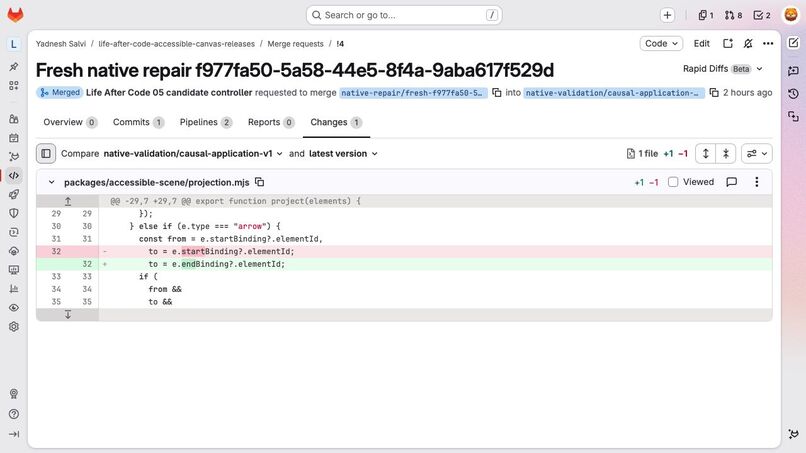This screenshot has height=453, width=806.
Task: Open the Manage section icon in sidebar
Action: [x=14, y=119]
